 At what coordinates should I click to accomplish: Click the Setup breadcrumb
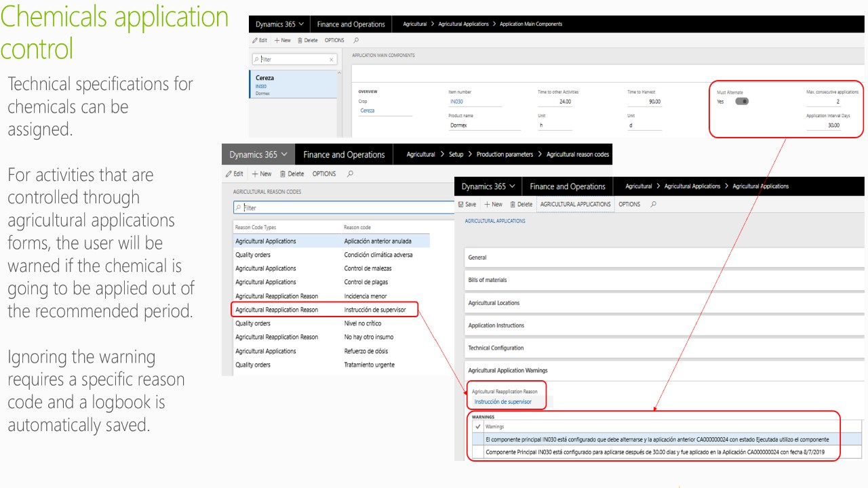tap(456, 155)
